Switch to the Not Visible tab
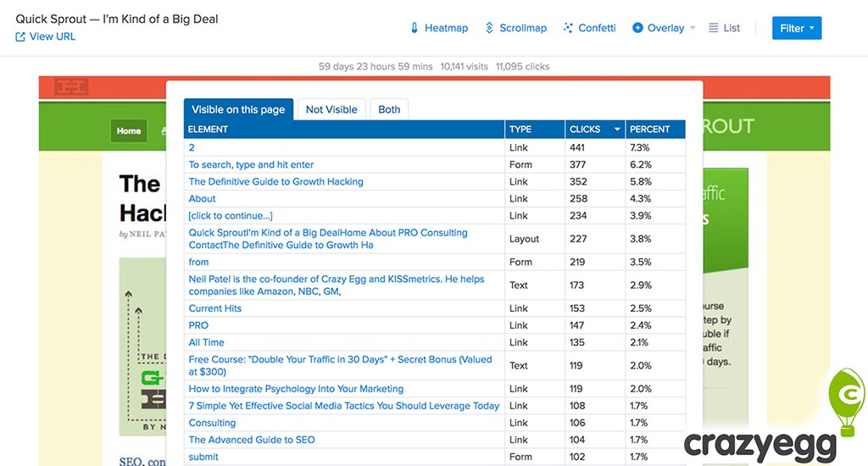 (331, 109)
